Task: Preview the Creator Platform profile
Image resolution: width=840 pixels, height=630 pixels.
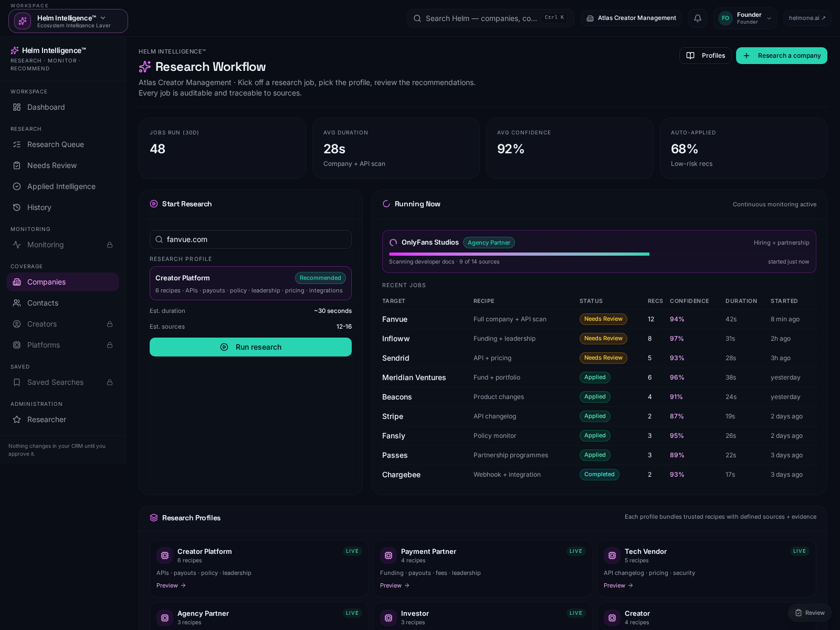Action: tap(171, 585)
